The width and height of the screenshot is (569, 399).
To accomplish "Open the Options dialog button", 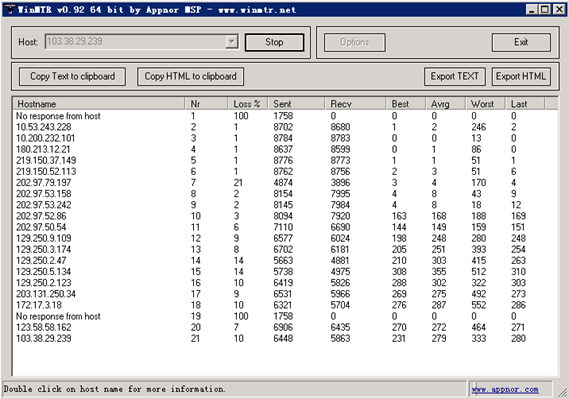I will click(x=355, y=42).
